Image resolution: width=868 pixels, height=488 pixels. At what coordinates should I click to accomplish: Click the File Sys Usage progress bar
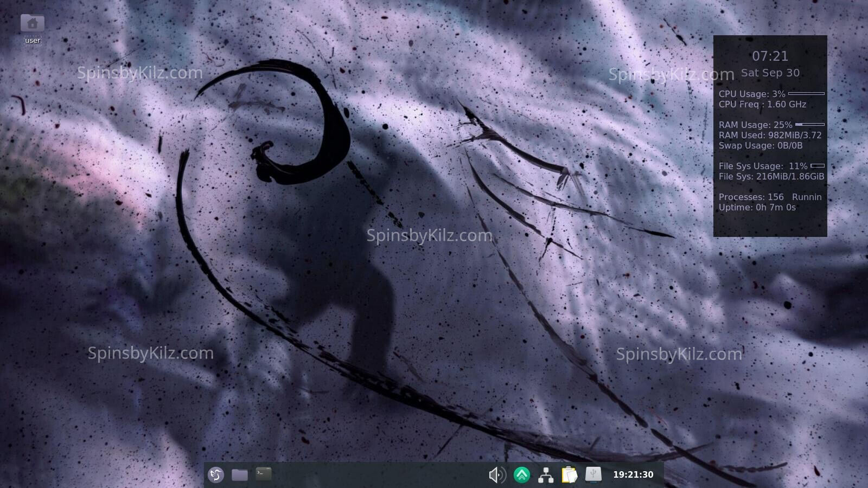tap(817, 166)
